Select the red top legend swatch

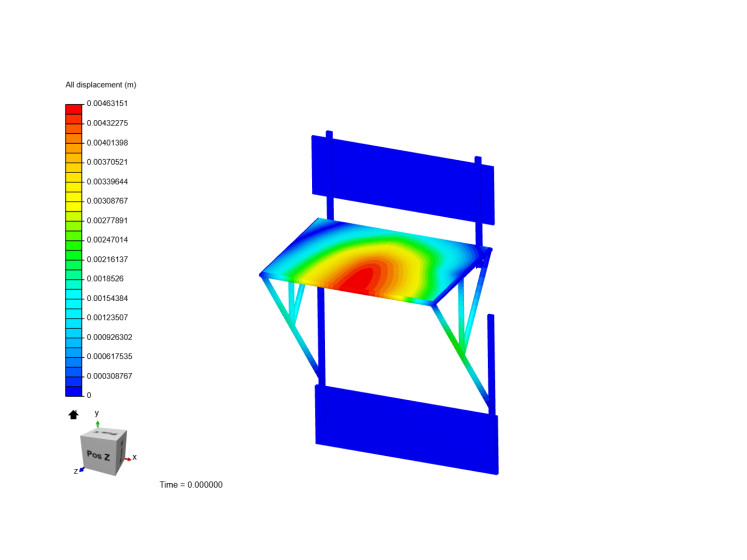coord(74,109)
